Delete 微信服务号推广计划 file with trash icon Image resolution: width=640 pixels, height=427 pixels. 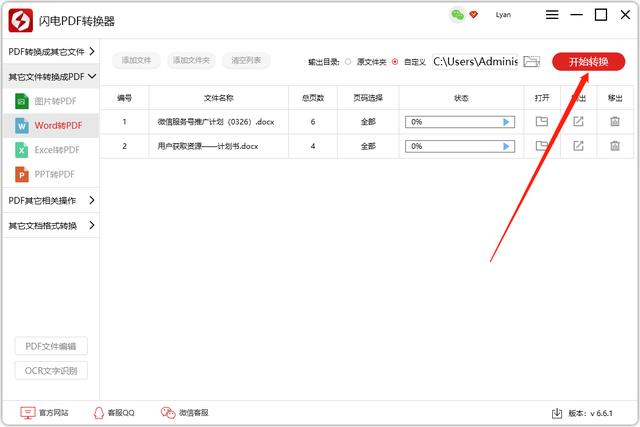click(614, 121)
